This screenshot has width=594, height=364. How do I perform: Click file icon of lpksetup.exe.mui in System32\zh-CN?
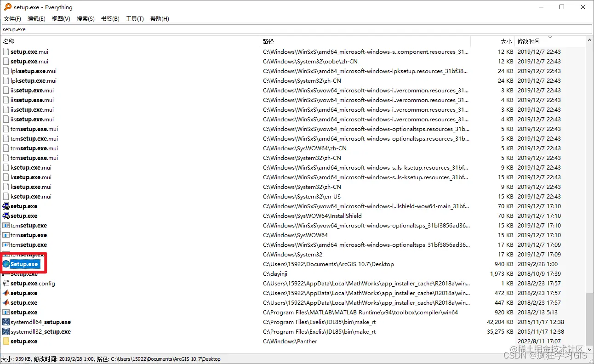[6, 81]
